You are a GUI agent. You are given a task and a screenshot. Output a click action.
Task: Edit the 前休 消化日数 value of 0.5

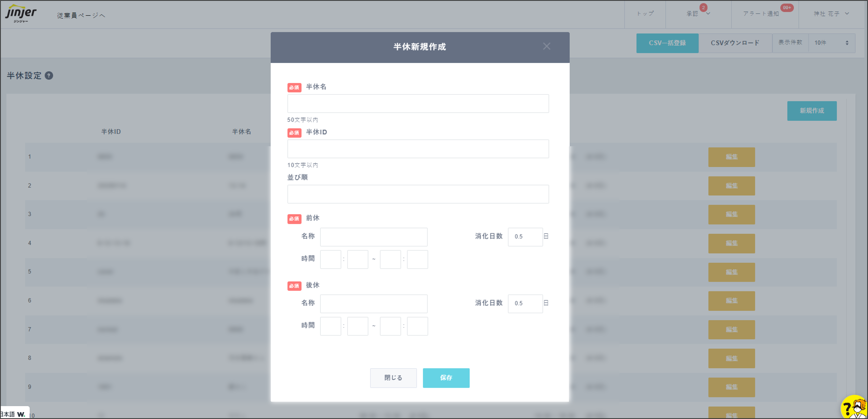(x=525, y=236)
